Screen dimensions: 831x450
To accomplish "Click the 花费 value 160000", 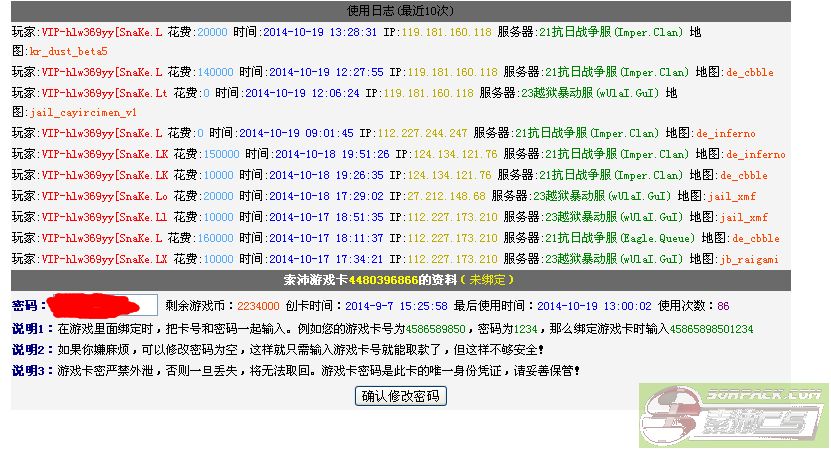I will point(215,239).
